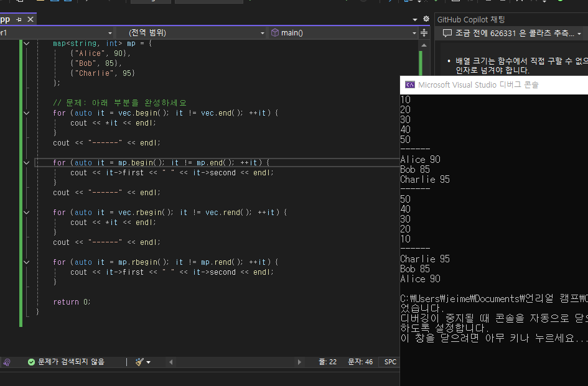The image size is (588, 386).
Task: Click console message 이 창을 닫으려면 아무 키나
Action: click(494, 338)
